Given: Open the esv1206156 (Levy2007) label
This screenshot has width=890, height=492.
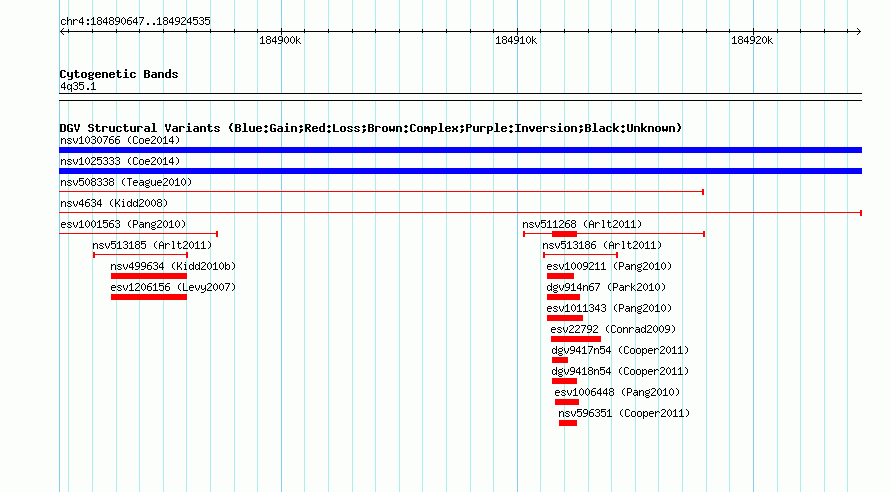Looking at the screenshot, I should [x=173, y=287].
